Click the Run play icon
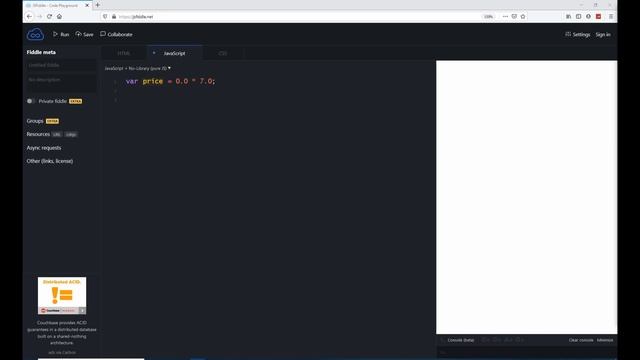The image size is (640, 360). click(55, 34)
